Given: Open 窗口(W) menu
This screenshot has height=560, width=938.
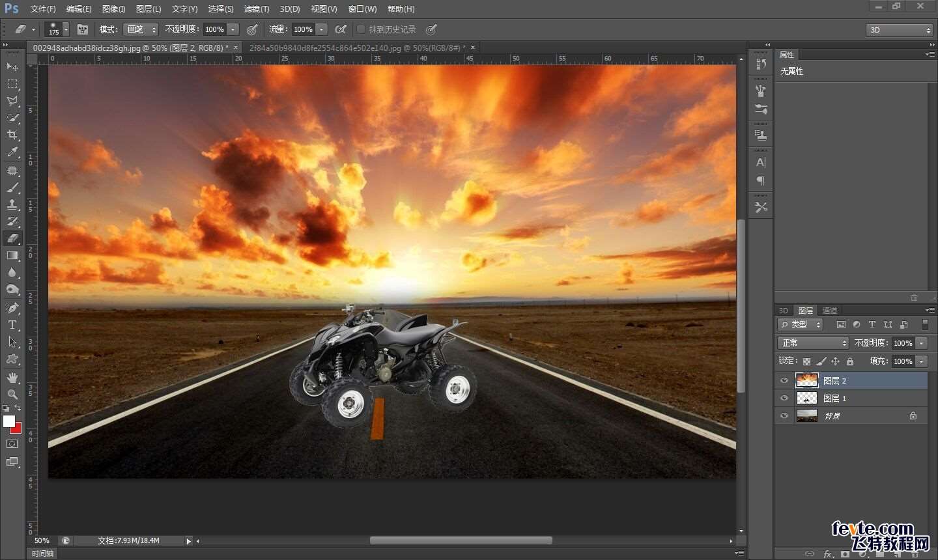Looking at the screenshot, I should click(x=362, y=9).
